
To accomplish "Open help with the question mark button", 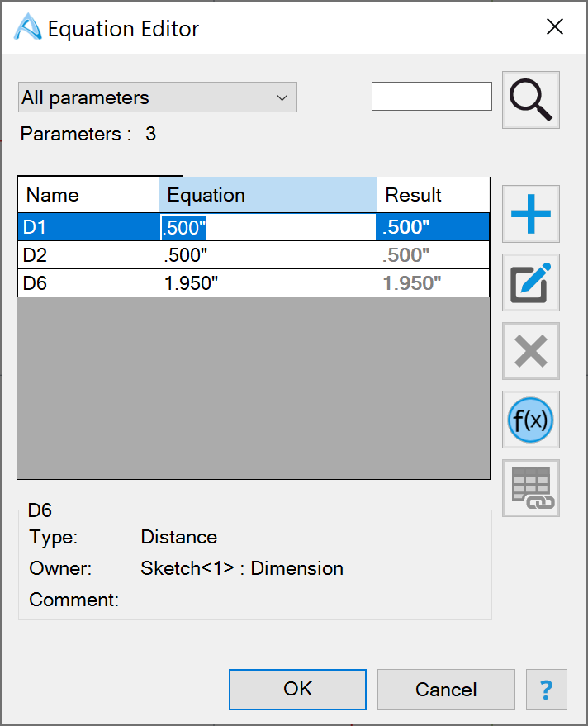I will point(547,690).
